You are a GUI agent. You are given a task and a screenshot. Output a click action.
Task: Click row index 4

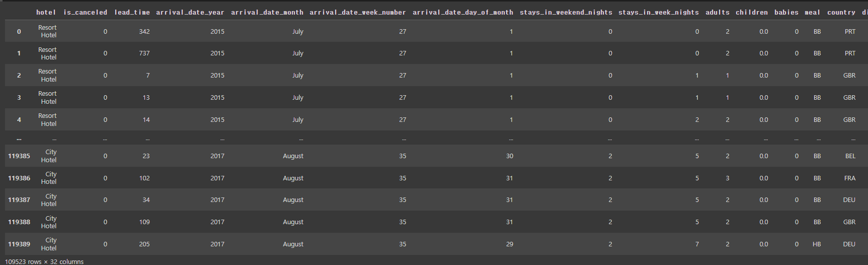tap(19, 119)
